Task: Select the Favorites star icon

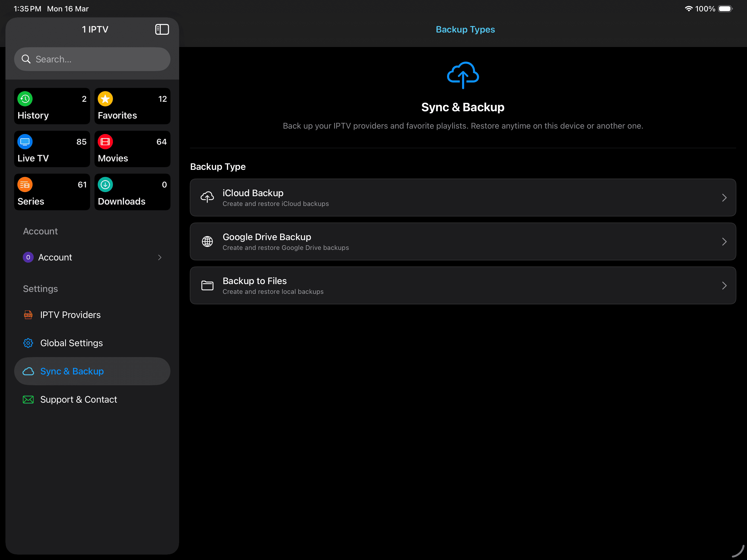Action: tap(105, 99)
